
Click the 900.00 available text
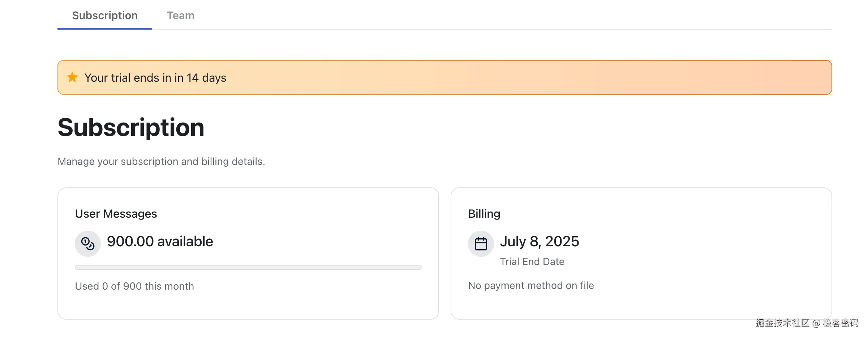click(x=160, y=241)
